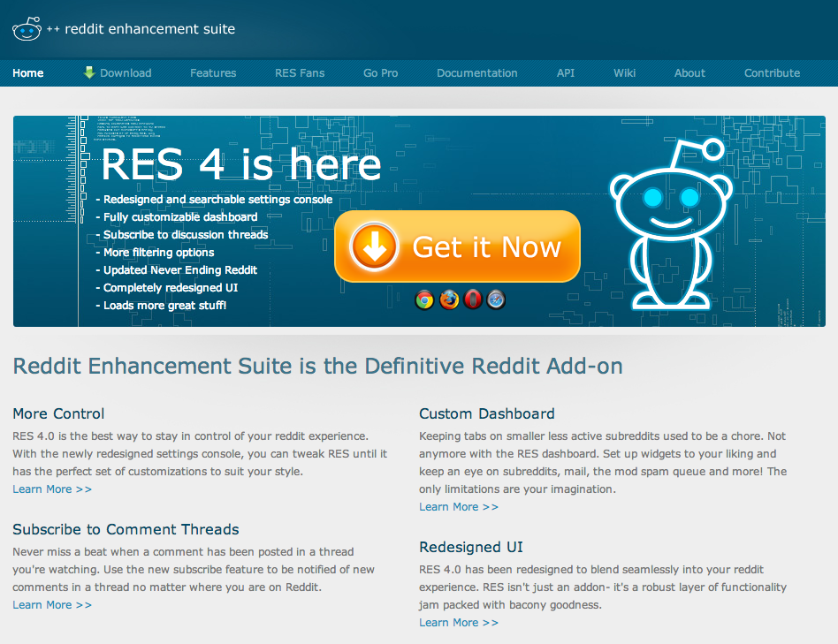Click the large glowing Reddit alien mascot
Screen dimensions: 838x644
point(671,224)
